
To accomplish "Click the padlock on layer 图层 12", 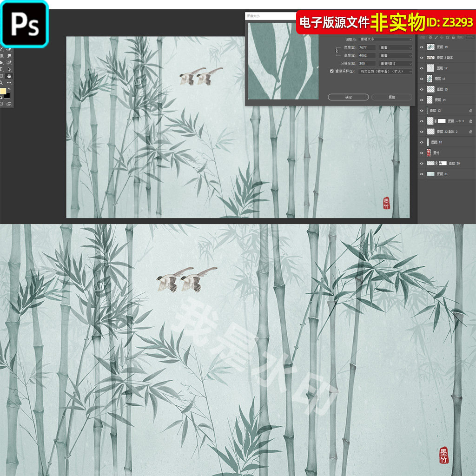I will [x=471, y=111].
